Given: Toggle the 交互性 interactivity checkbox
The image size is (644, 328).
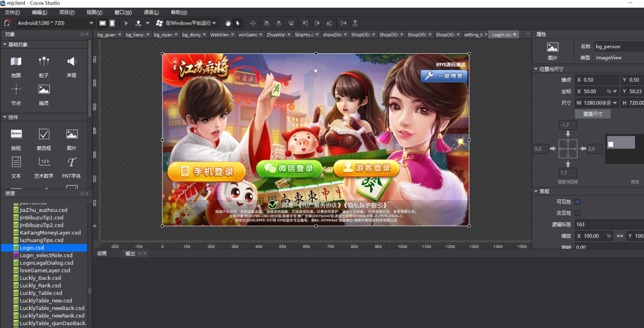Looking at the screenshot, I should click(x=578, y=213).
